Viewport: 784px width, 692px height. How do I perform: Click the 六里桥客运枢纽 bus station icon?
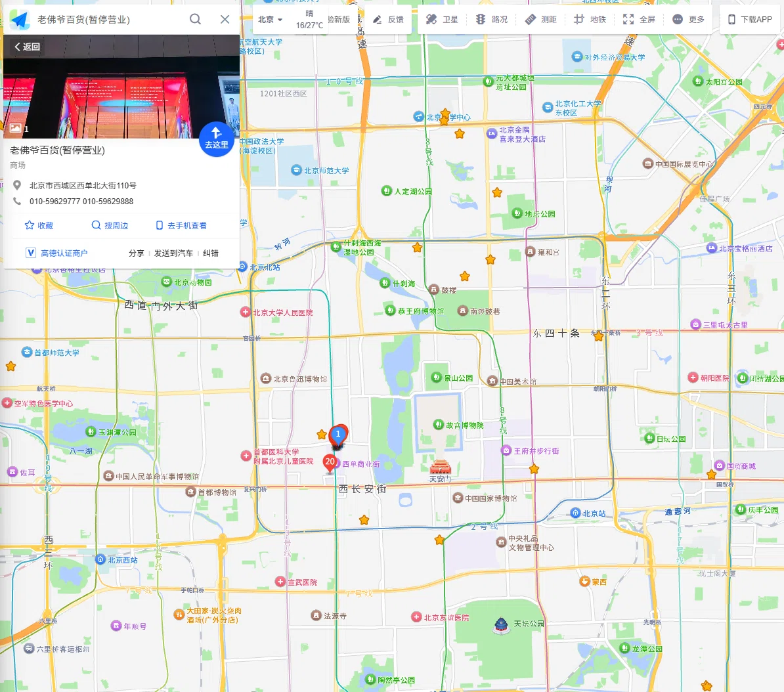30,649
